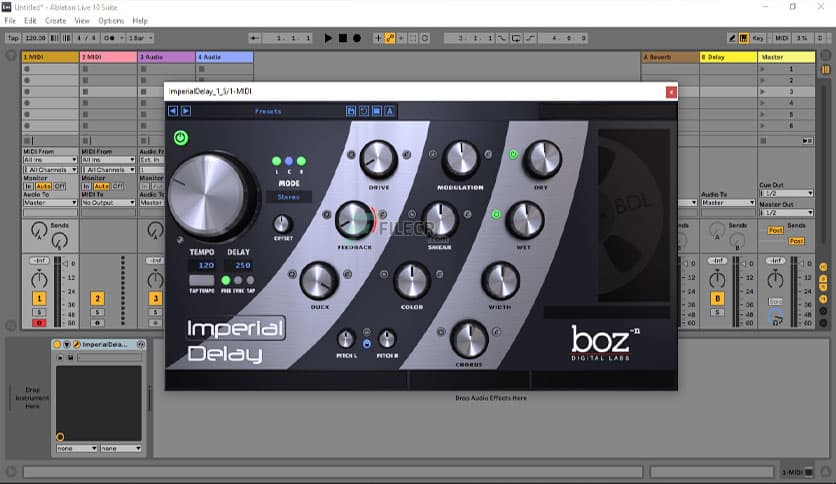The height and width of the screenshot is (484, 836).
Task: Click the Arrangement Record button
Action: tap(357, 38)
